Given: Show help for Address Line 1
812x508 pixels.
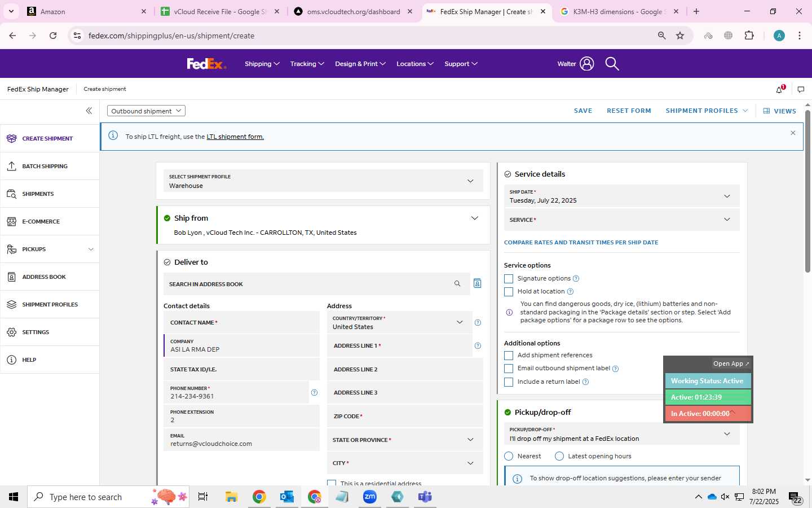Looking at the screenshot, I should [x=478, y=345].
